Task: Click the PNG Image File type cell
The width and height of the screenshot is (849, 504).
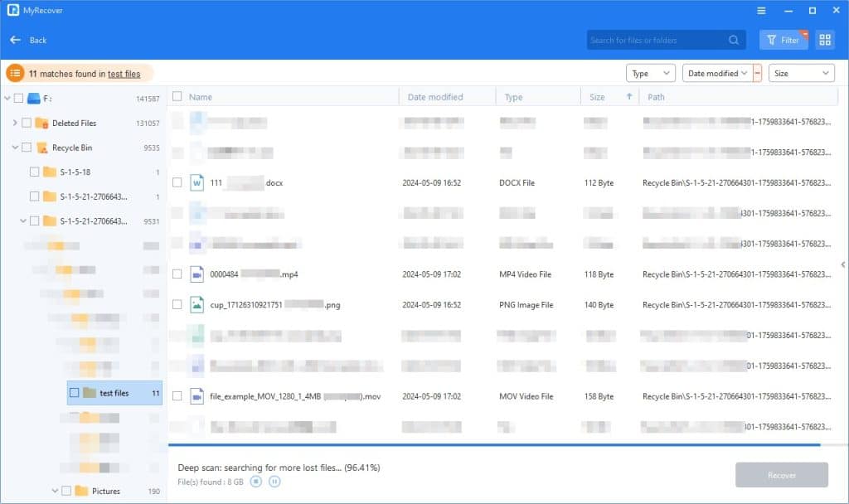Action: coord(526,305)
